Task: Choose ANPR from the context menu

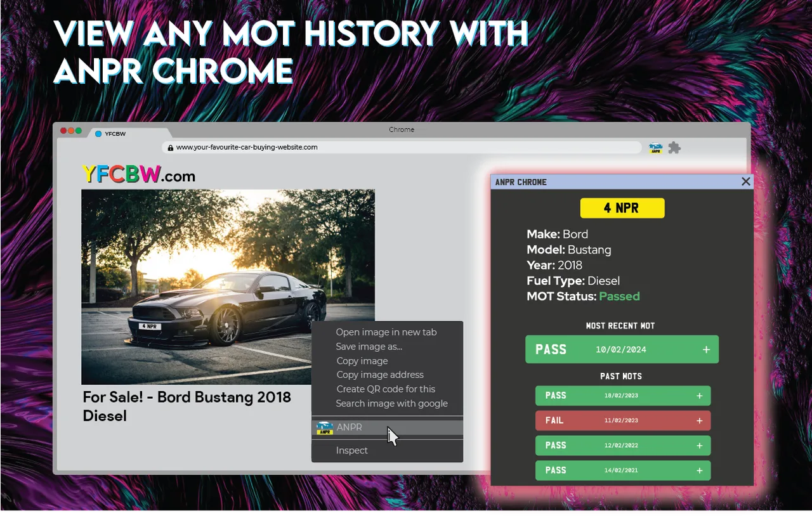Action: [387, 428]
